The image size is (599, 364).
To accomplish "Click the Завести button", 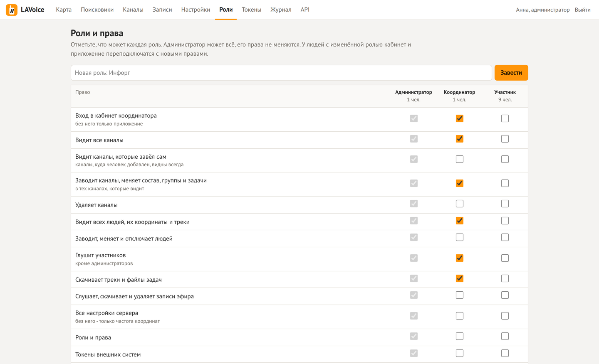I will 511,73.
